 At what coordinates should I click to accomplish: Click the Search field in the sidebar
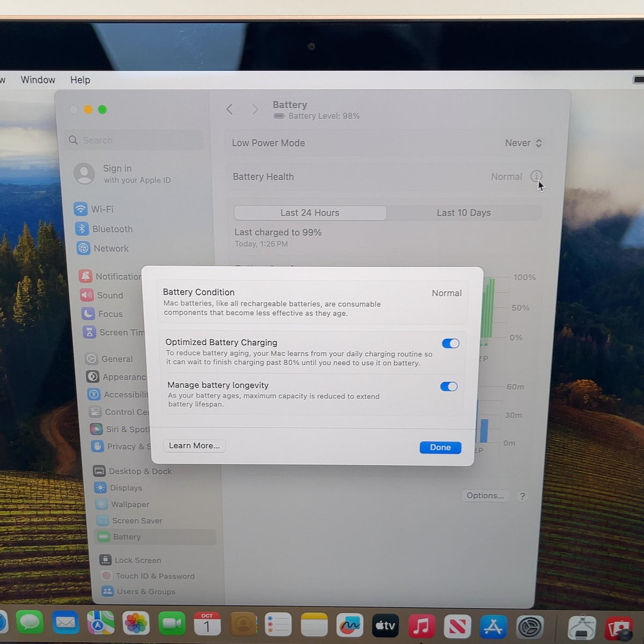click(134, 140)
